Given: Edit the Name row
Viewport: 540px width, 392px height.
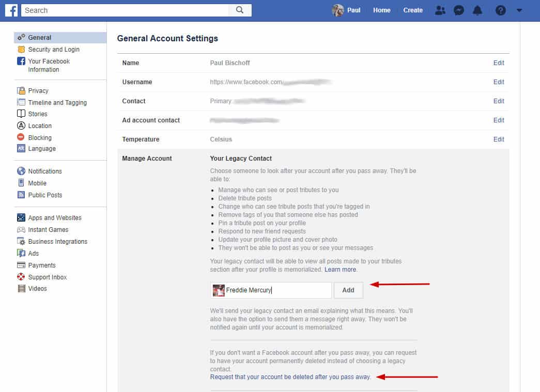Looking at the screenshot, I should [498, 62].
